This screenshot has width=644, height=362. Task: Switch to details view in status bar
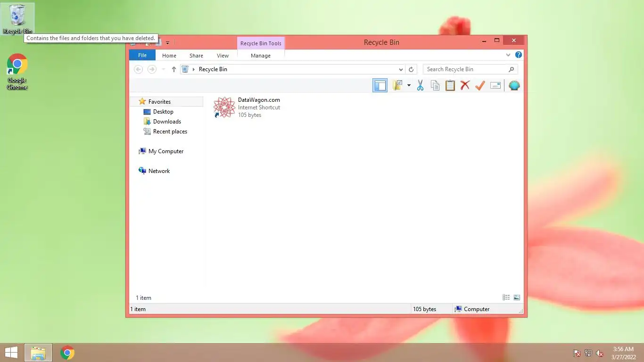(x=506, y=297)
